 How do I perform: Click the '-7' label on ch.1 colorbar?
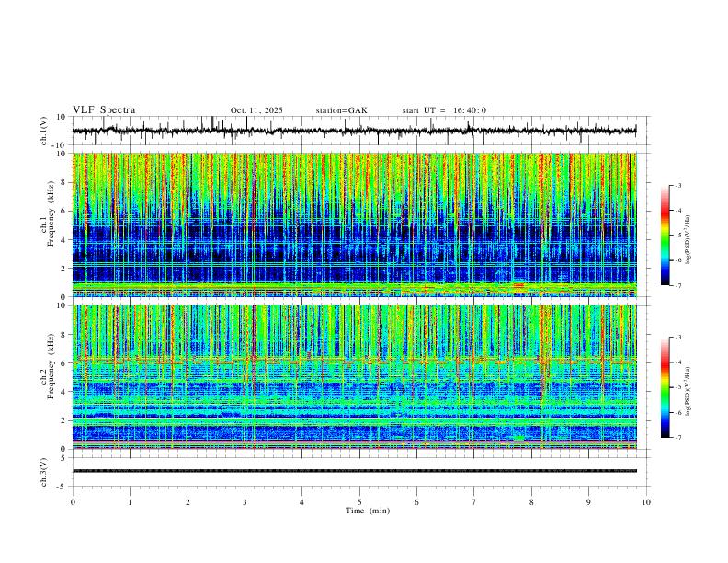pos(677,286)
